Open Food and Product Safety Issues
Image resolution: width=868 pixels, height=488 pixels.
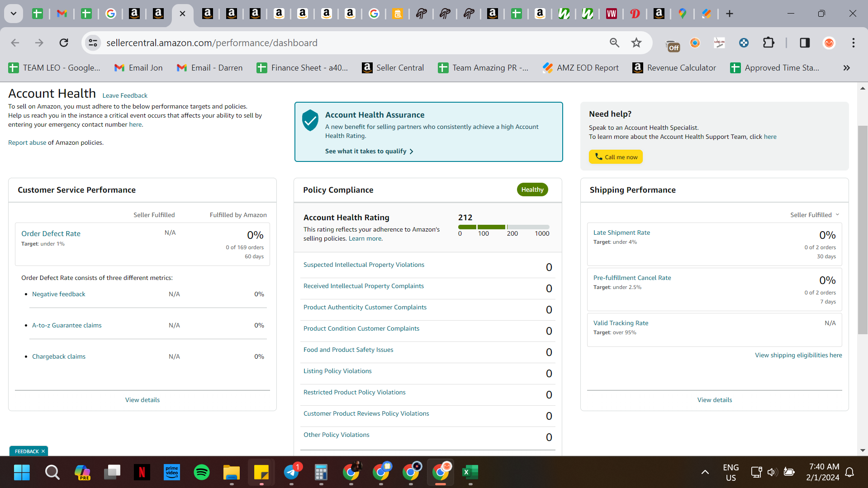pyautogui.click(x=348, y=350)
